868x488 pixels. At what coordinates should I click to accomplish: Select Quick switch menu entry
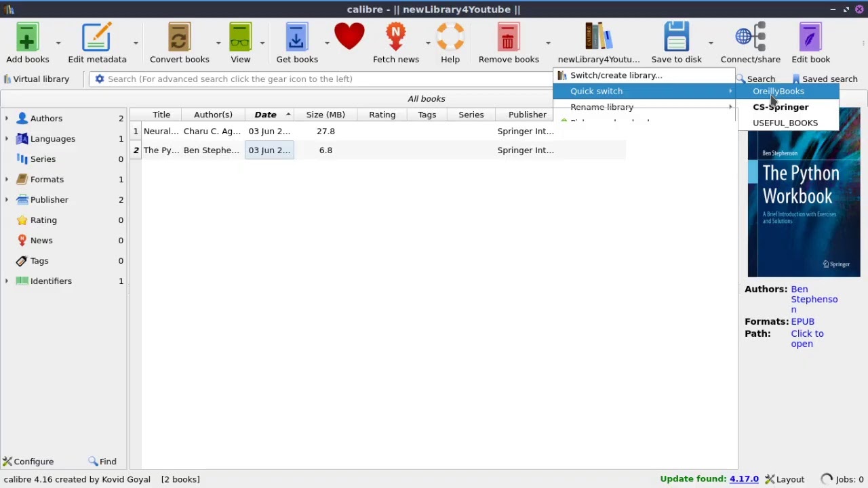coord(644,91)
